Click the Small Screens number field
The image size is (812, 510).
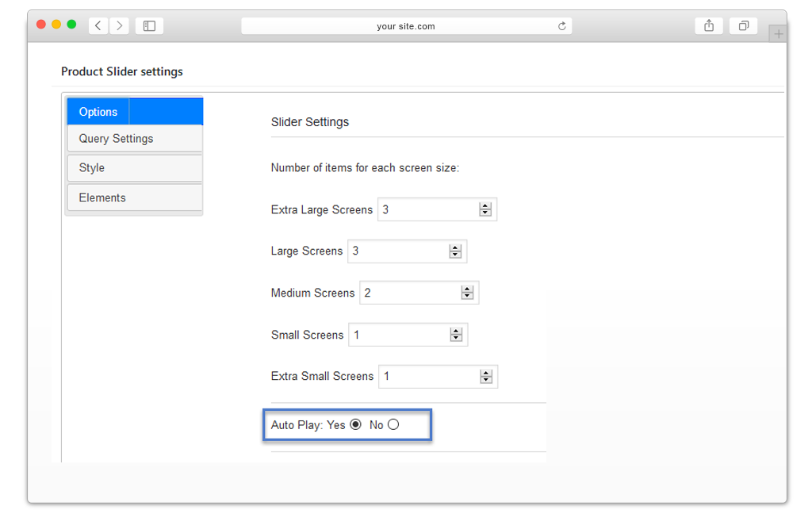tap(408, 335)
